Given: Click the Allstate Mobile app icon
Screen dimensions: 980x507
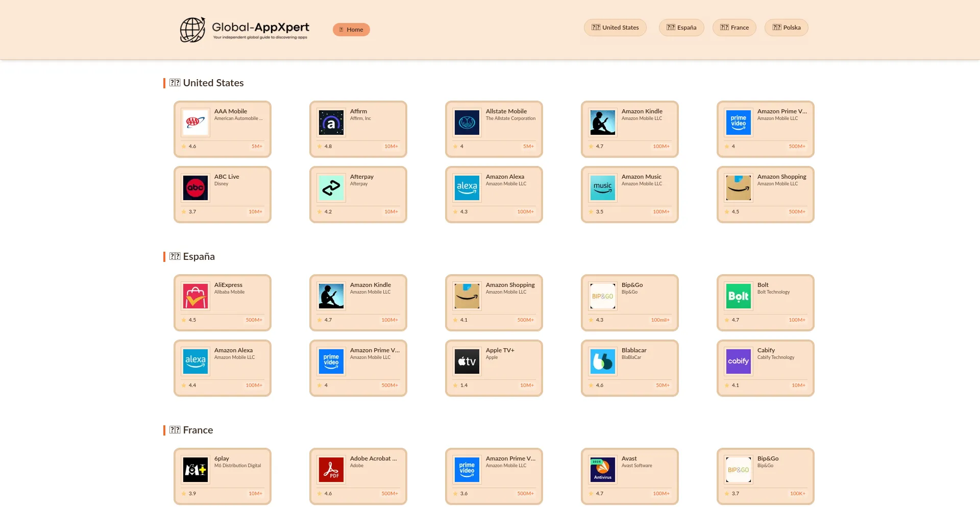Looking at the screenshot, I should coord(467,123).
